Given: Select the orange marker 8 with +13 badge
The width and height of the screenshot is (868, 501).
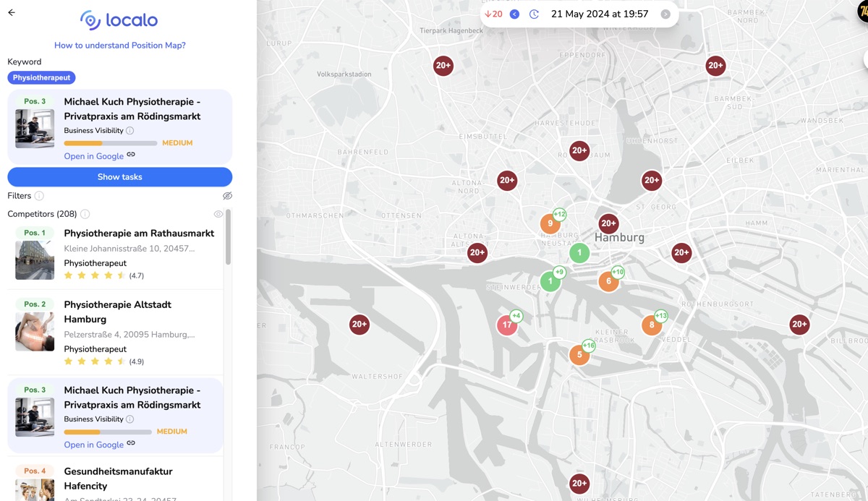Looking at the screenshot, I should click(x=652, y=325).
